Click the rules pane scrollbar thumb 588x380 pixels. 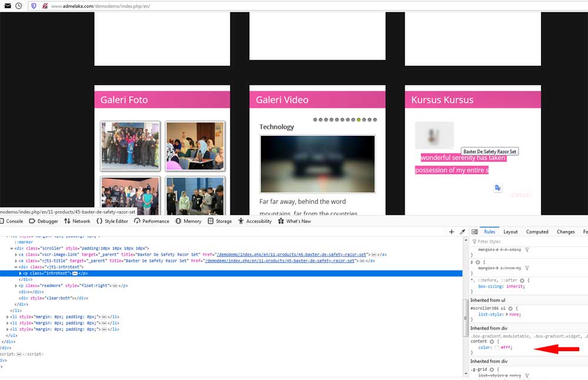(x=466, y=318)
